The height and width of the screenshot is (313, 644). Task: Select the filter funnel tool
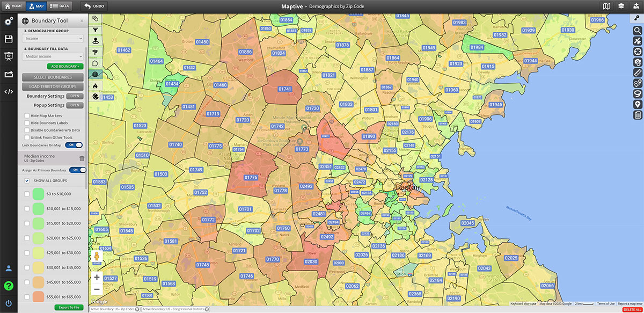pos(95,30)
